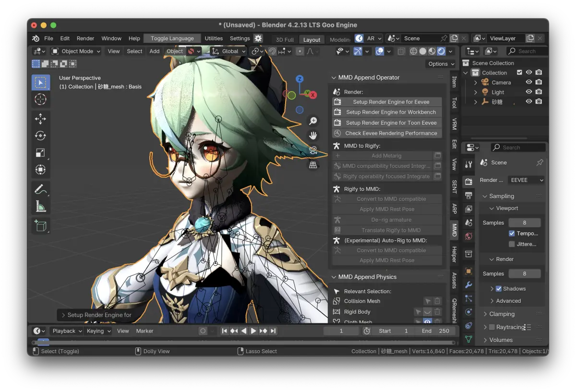Open the File menu

[48, 38]
